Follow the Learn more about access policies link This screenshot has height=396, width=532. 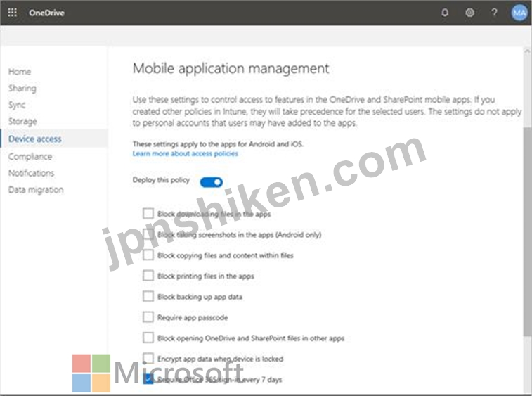click(186, 153)
